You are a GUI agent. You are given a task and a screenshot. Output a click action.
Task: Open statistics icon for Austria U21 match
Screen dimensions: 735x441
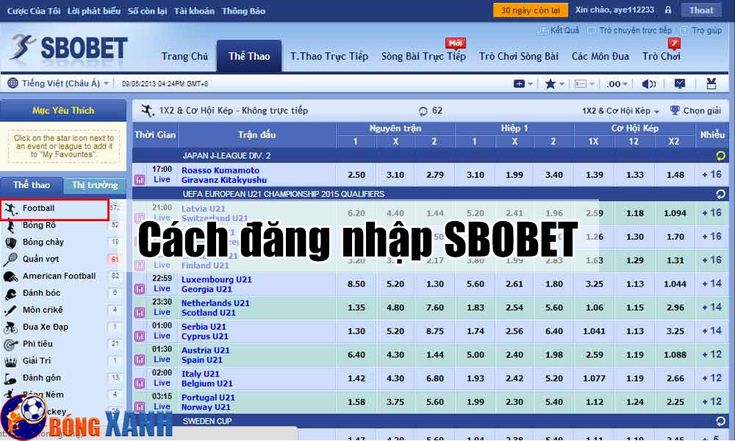pos(140,359)
